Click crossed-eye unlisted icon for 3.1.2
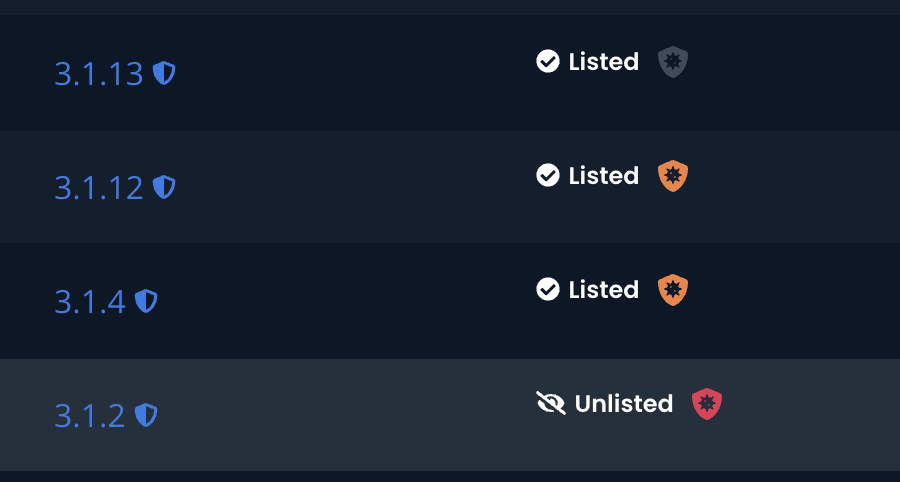 point(550,403)
